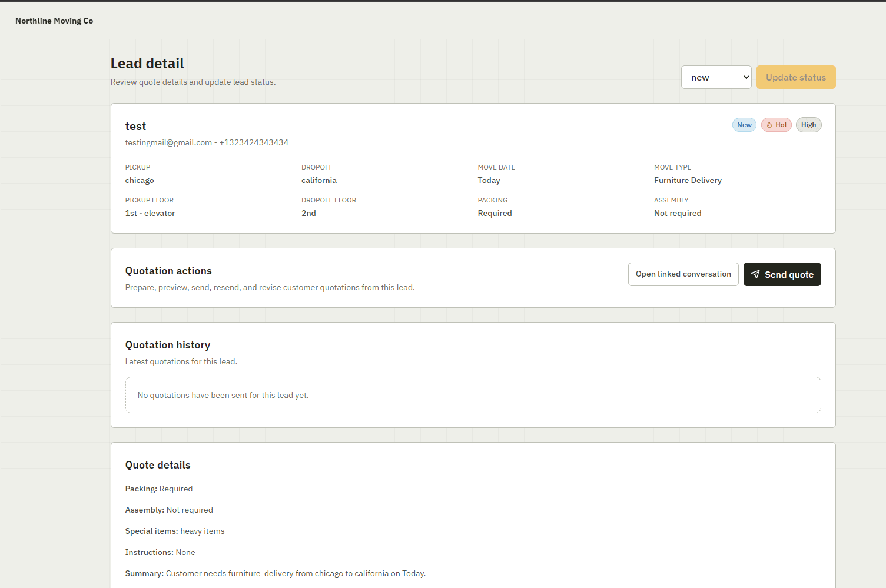Click the No quotations have been sent message

[223, 395]
